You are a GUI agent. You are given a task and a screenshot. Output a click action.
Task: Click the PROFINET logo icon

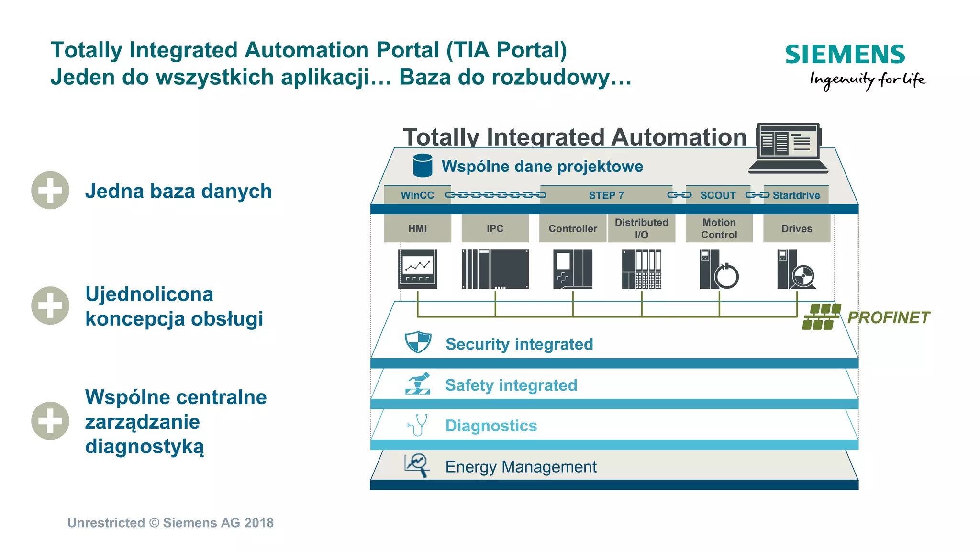click(x=822, y=316)
